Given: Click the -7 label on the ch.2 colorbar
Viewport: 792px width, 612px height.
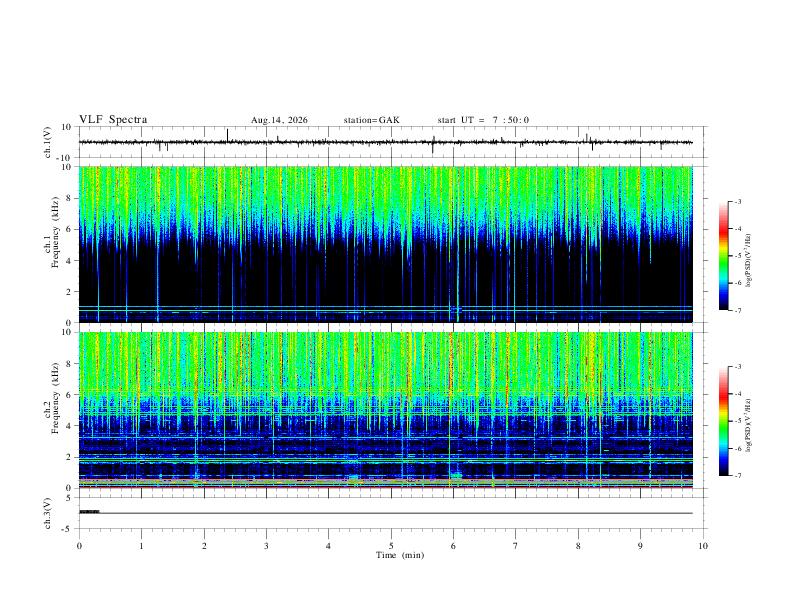Looking at the screenshot, I should tap(738, 476).
